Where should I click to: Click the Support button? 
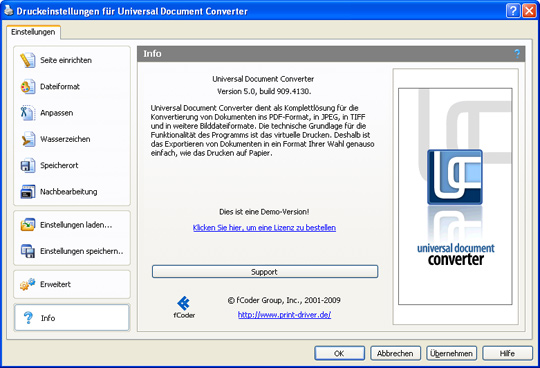pyautogui.click(x=265, y=272)
